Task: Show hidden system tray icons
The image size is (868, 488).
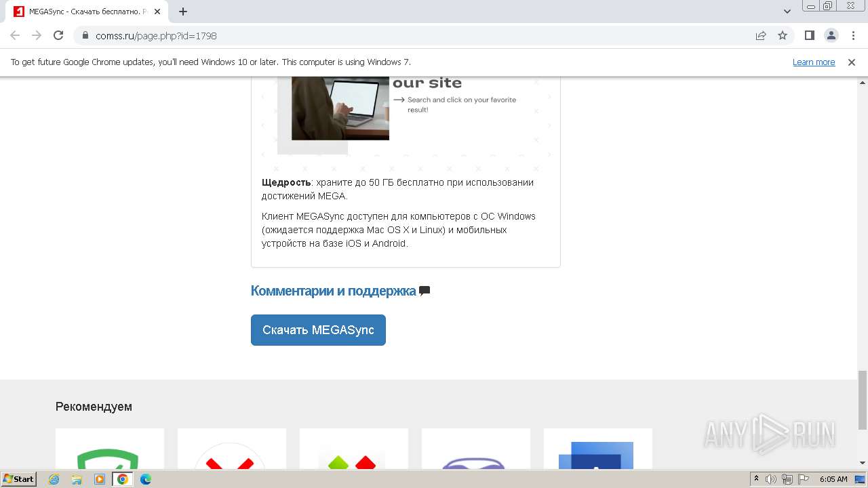Action: point(756,479)
